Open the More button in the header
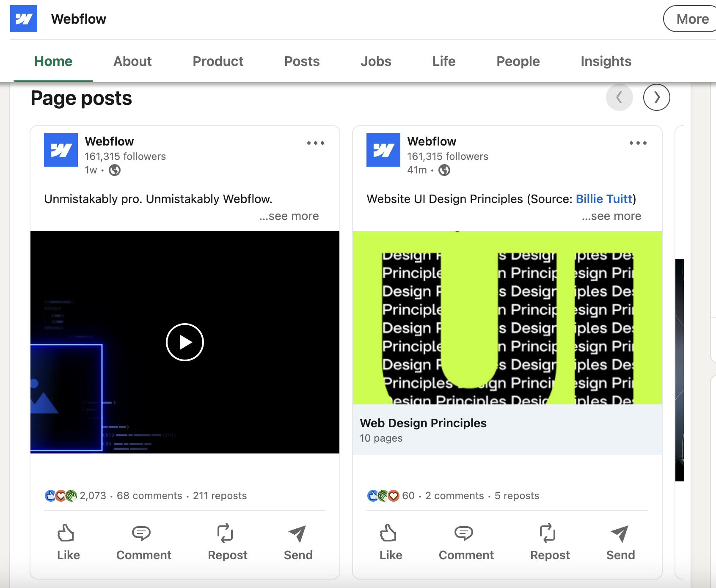Screen dimensions: 716x588 [x=691, y=19]
